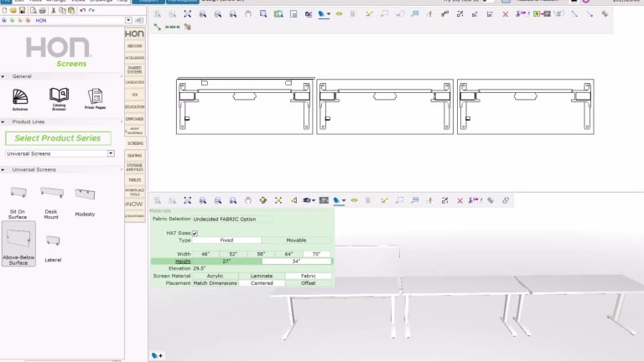Open the view mode dropdown in 2D toolbar
The width and height of the screenshot is (644, 362).
point(329,14)
